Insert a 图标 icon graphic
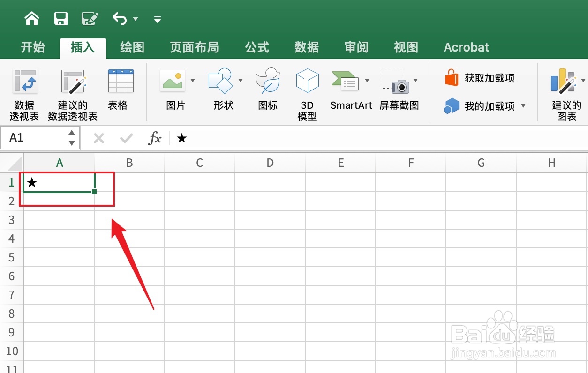The height and width of the screenshot is (373, 588). (x=268, y=90)
